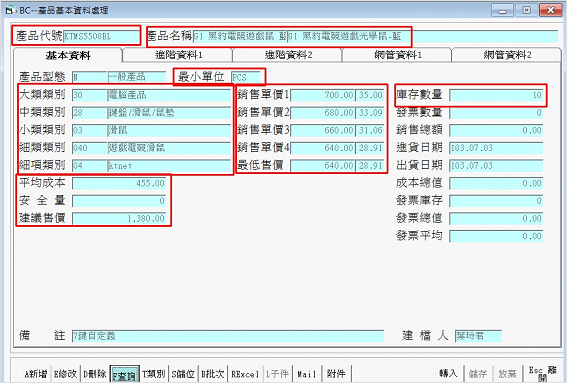Click the 發票總值 field
The width and height of the screenshot is (567, 383).
496,218
